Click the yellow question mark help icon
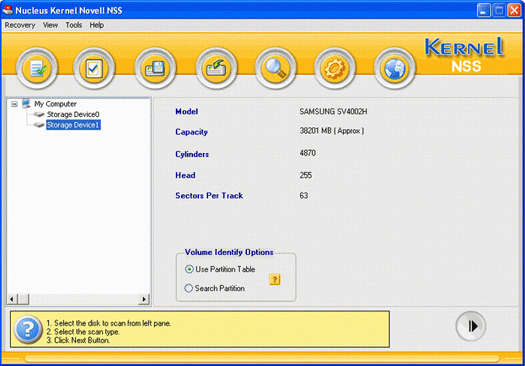525x366 pixels. pos(275,279)
